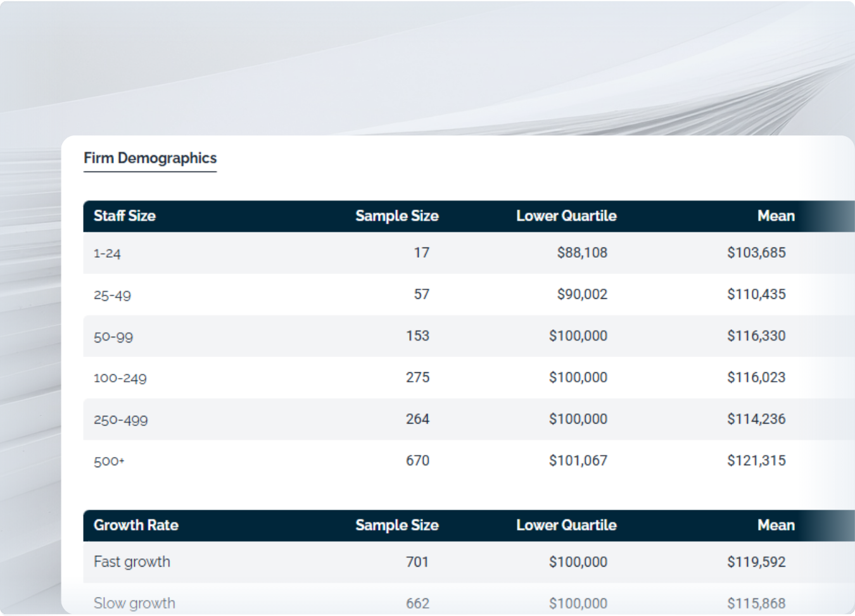Click sample size value 701

(x=417, y=562)
